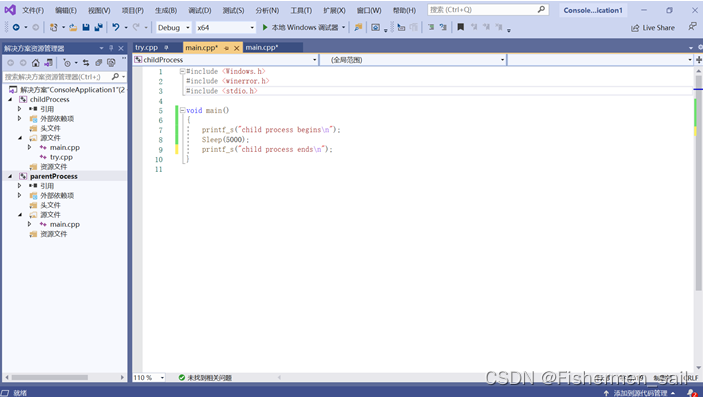Click the Home icon in Solution Explorer

(x=35, y=63)
